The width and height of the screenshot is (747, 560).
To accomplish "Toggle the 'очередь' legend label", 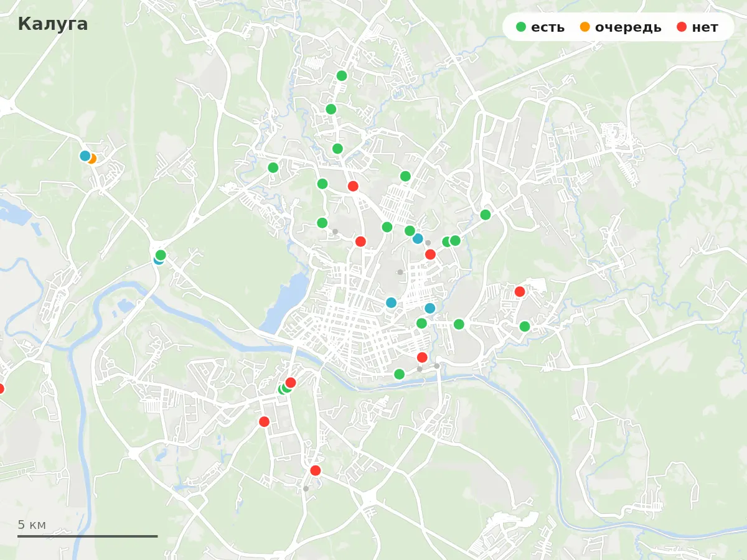I will (628, 27).
